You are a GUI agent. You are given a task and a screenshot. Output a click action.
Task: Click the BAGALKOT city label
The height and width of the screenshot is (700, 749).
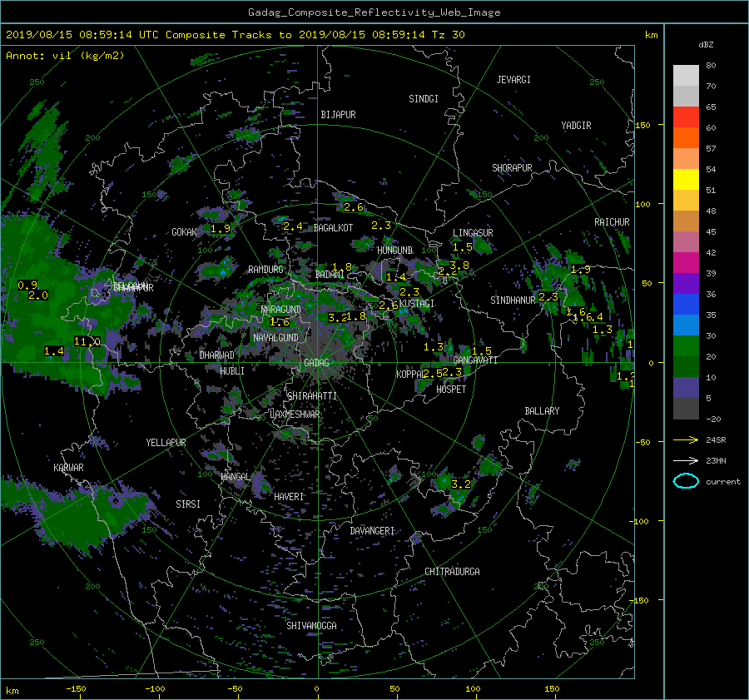333,228
